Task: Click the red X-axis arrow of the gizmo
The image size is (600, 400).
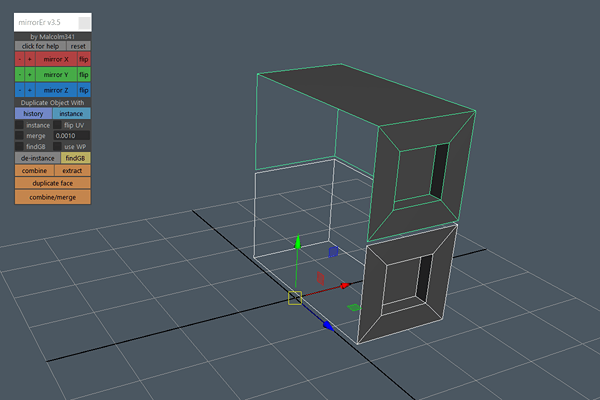Action: 345,285
